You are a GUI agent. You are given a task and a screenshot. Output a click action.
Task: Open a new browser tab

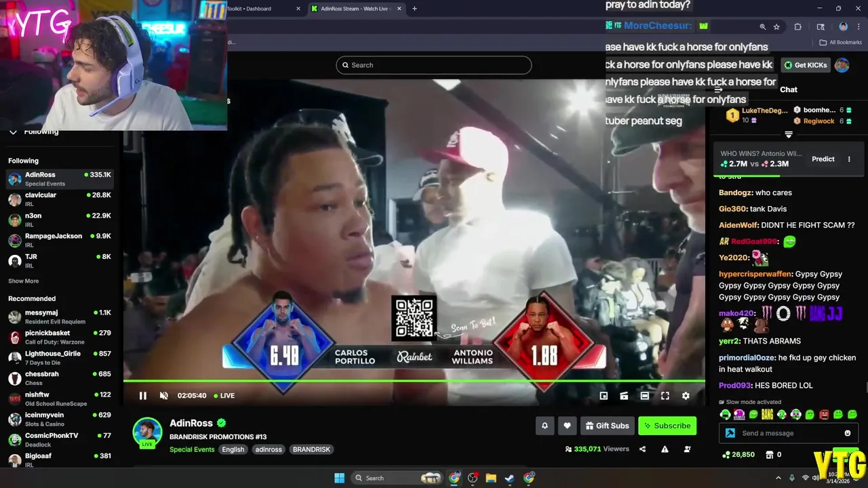tap(414, 9)
